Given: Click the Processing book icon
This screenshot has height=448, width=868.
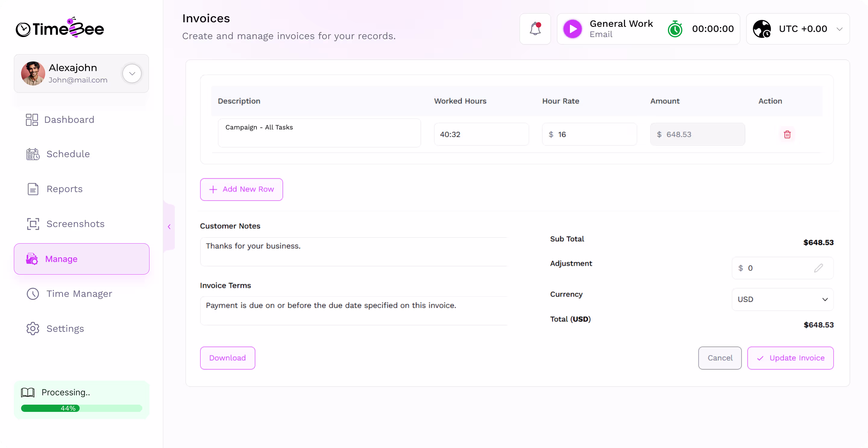Looking at the screenshot, I should pos(28,392).
